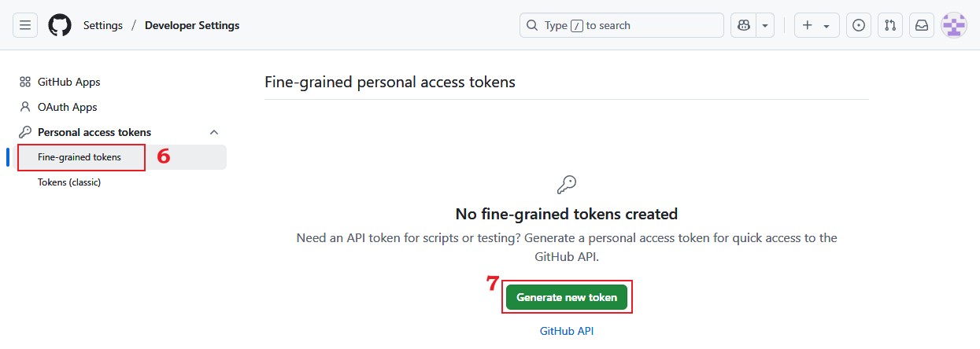980x349 pixels.
Task: Click the GitHub Octocat logo
Action: tap(60, 25)
